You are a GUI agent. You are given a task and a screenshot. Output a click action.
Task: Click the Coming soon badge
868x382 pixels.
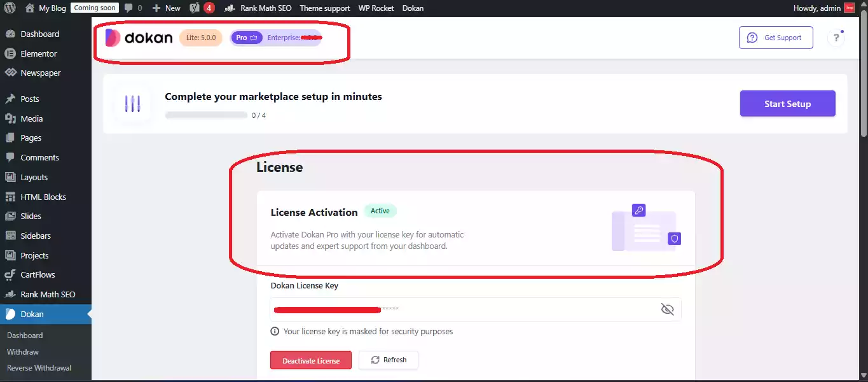coord(95,8)
